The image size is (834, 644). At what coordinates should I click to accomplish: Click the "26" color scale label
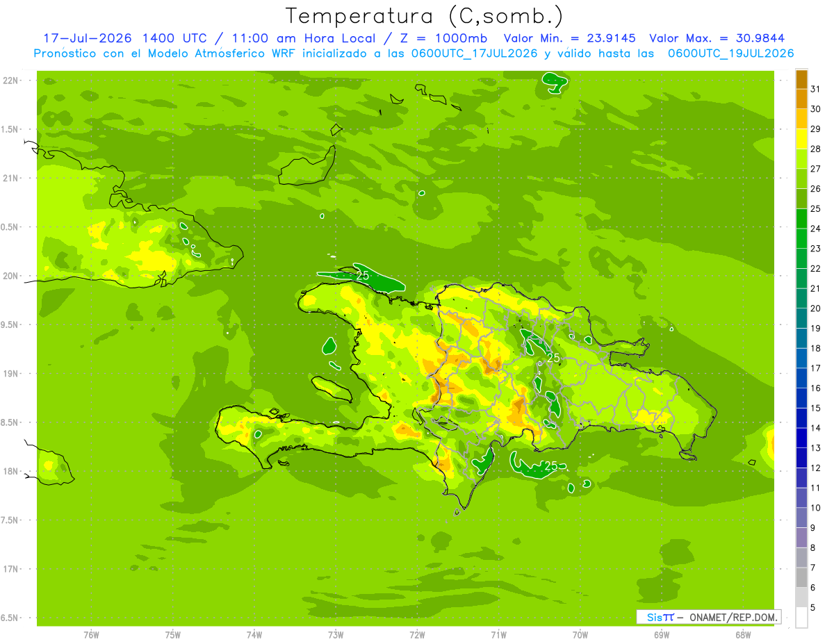(x=816, y=189)
